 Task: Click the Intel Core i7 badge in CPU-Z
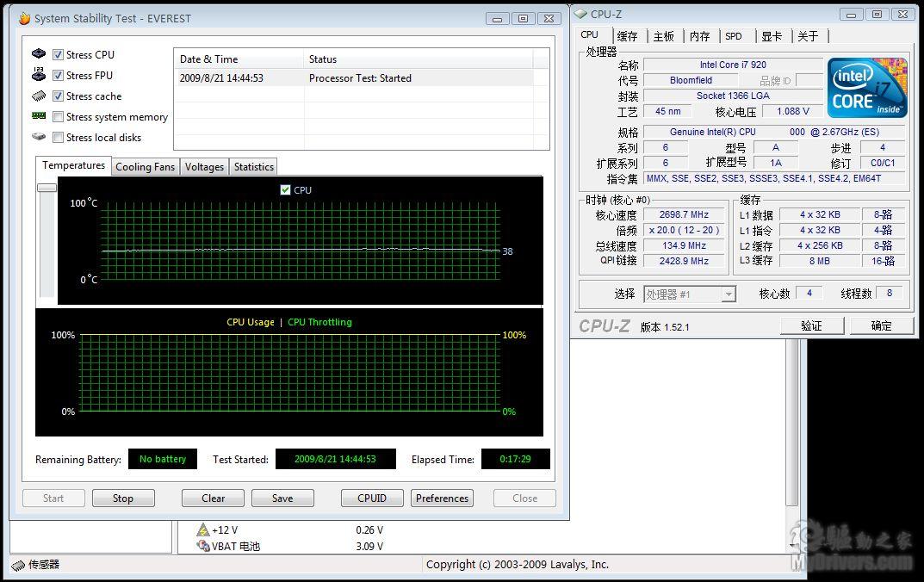pyautogui.click(x=867, y=87)
